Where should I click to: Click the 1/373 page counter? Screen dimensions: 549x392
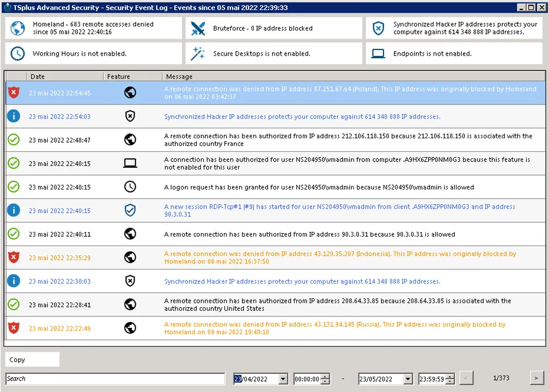[x=501, y=378]
